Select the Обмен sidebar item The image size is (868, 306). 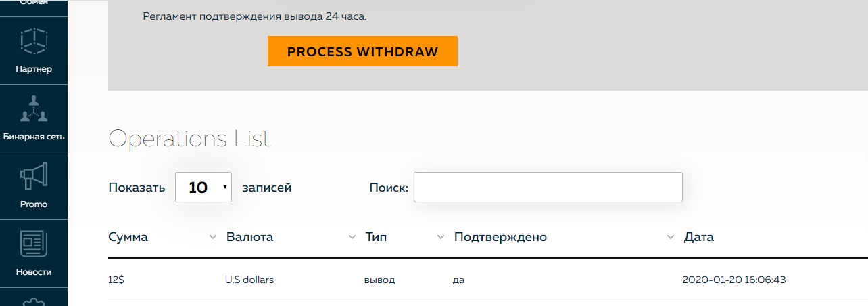pyautogui.click(x=34, y=3)
